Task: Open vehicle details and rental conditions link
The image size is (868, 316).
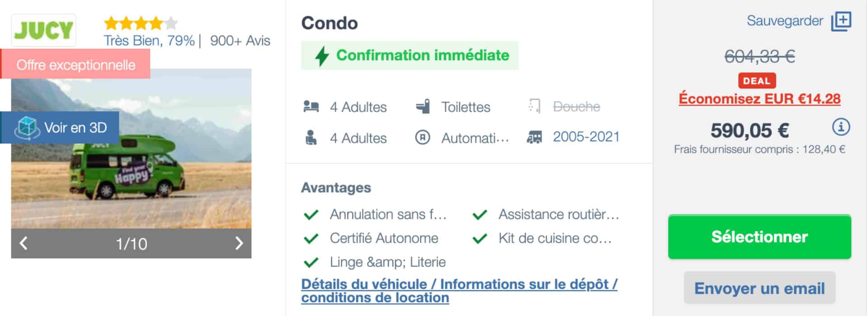Action: click(459, 291)
